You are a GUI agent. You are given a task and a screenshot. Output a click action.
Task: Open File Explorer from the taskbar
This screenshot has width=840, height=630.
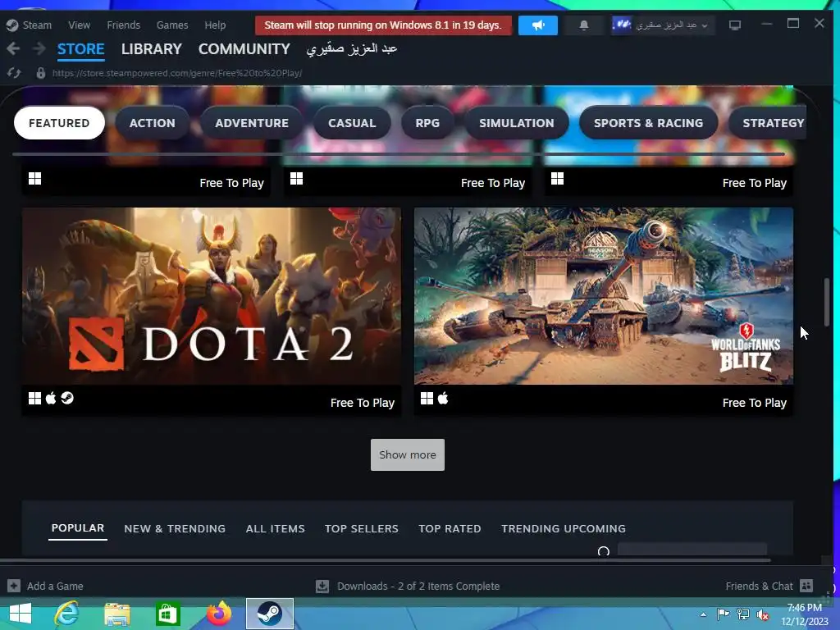tap(116, 614)
